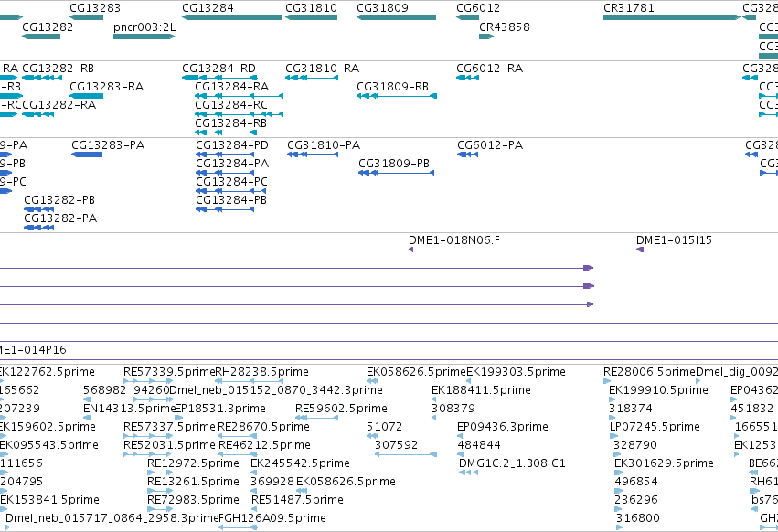Click the pncr003:2L gene arrow
The height and width of the screenshot is (532, 778).
click(144, 37)
